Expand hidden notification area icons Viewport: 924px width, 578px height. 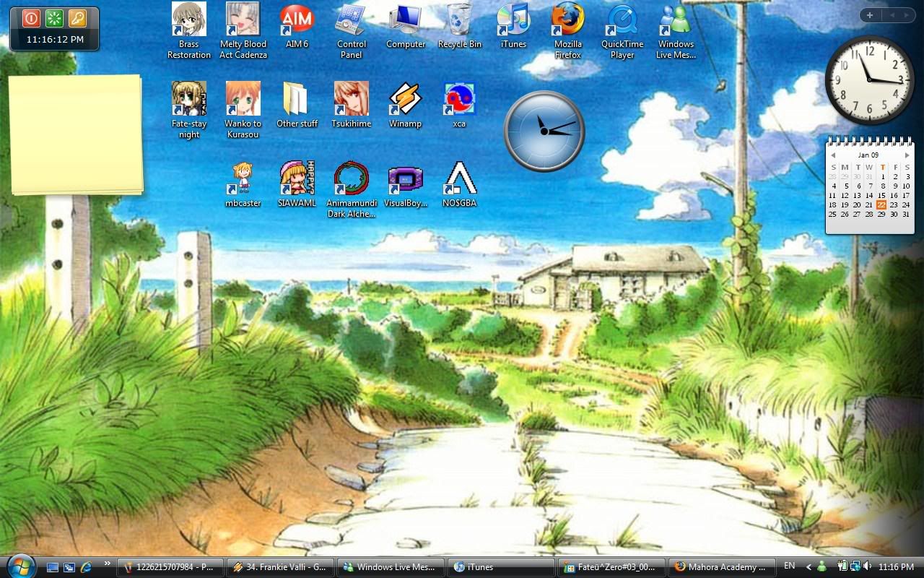point(808,566)
